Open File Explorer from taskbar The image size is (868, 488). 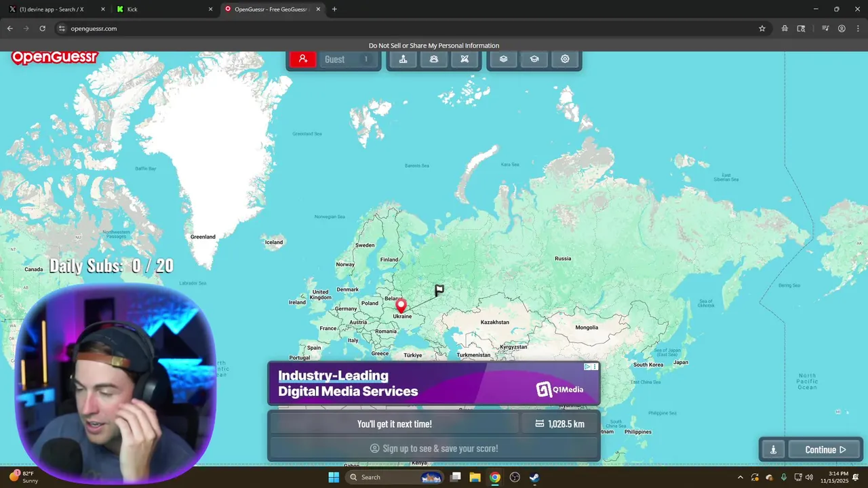475,477
